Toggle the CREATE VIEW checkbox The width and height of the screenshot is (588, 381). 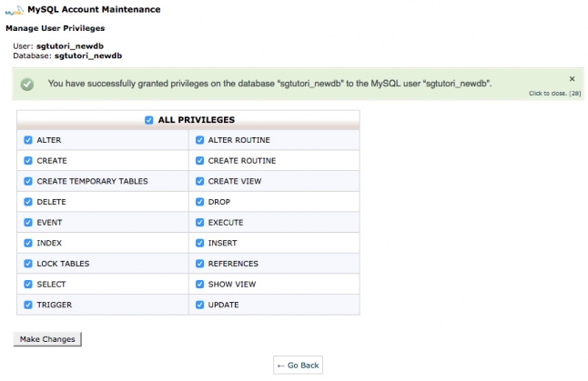coord(199,181)
